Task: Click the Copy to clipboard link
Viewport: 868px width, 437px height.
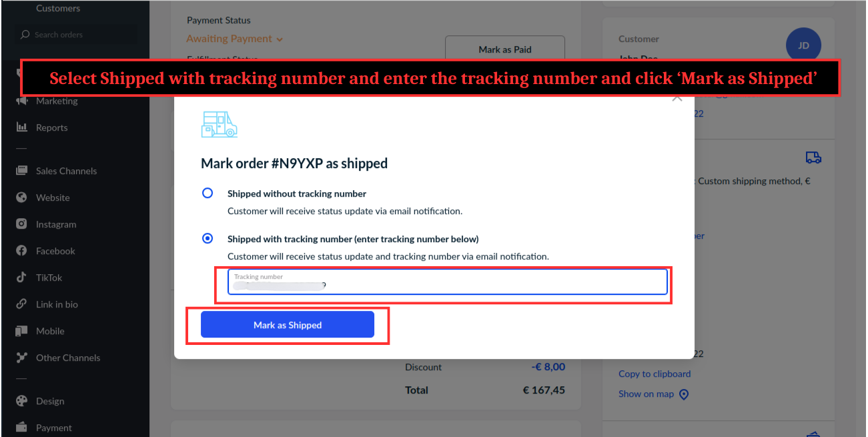Action: click(655, 374)
